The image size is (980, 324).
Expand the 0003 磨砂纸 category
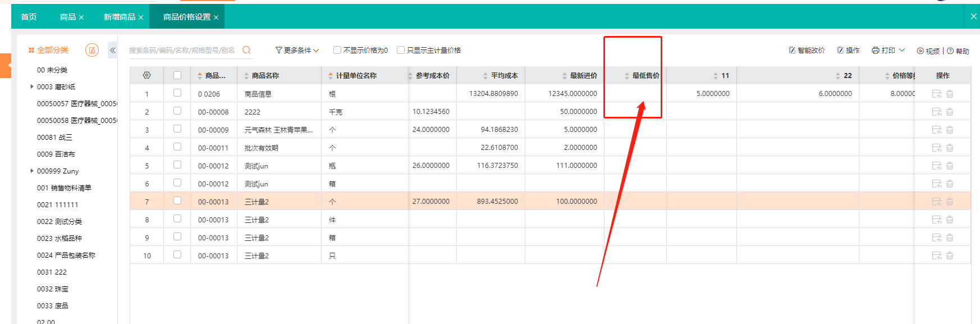(32, 86)
